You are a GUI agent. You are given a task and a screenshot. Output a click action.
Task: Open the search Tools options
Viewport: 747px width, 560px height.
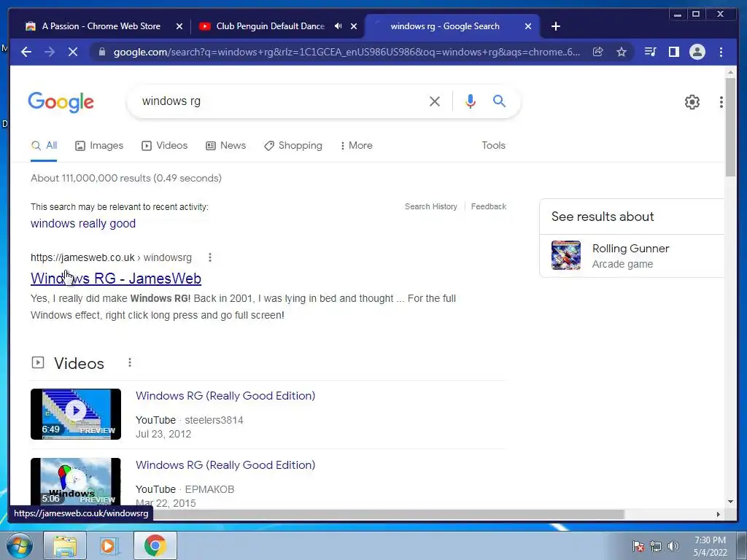(493, 146)
